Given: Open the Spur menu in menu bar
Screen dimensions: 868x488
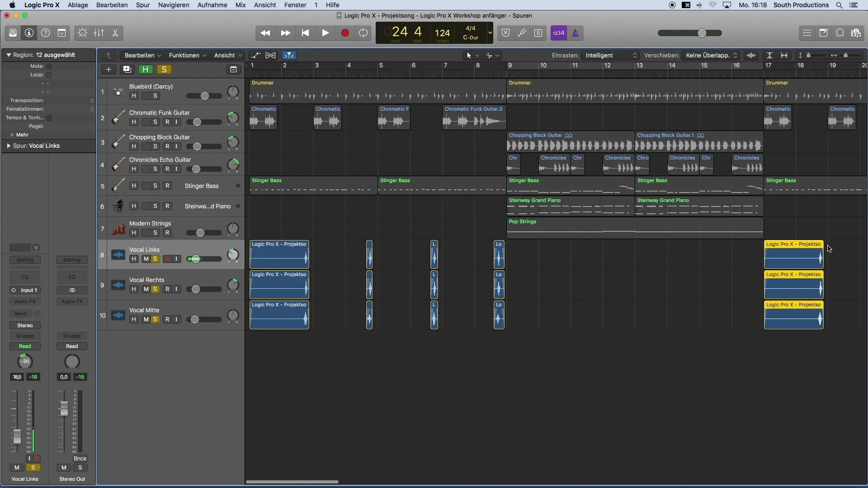Looking at the screenshot, I should click(x=142, y=5).
